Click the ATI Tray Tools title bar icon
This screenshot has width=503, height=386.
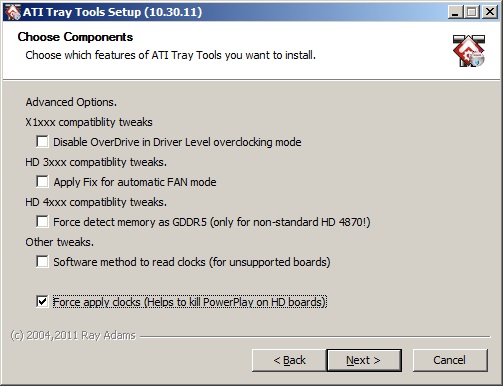coord(13,12)
